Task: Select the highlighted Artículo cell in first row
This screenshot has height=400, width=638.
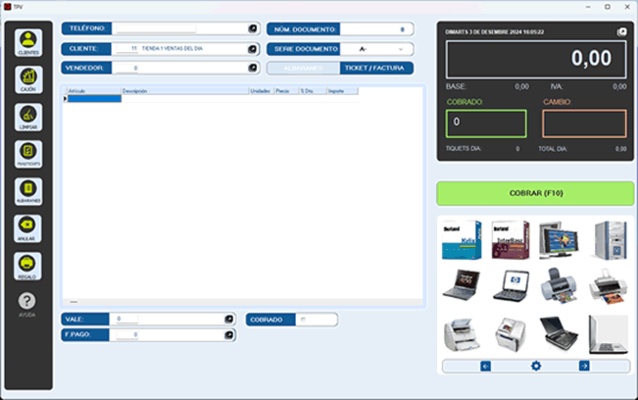Action: point(94,98)
